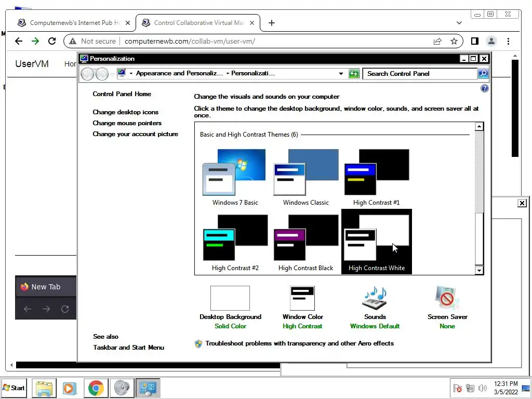Open the Window Color icon
Viewport: 532px width, 399px height.
point(302,298)
